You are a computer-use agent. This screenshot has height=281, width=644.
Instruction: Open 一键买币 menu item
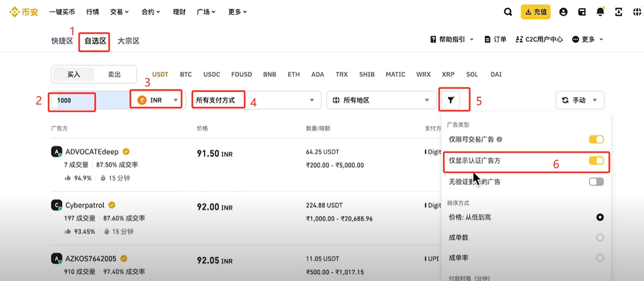[62, 12]
